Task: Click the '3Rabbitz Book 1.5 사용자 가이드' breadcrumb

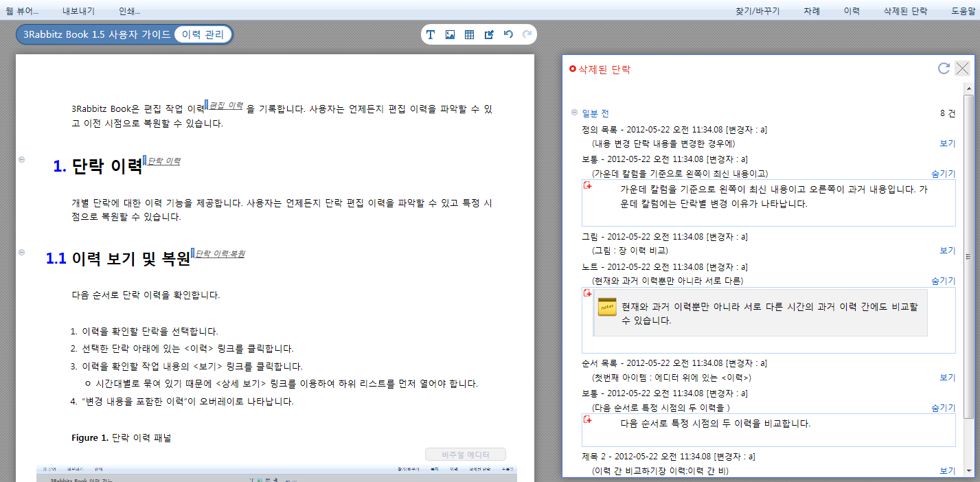Action: click(x=97, y=34)
